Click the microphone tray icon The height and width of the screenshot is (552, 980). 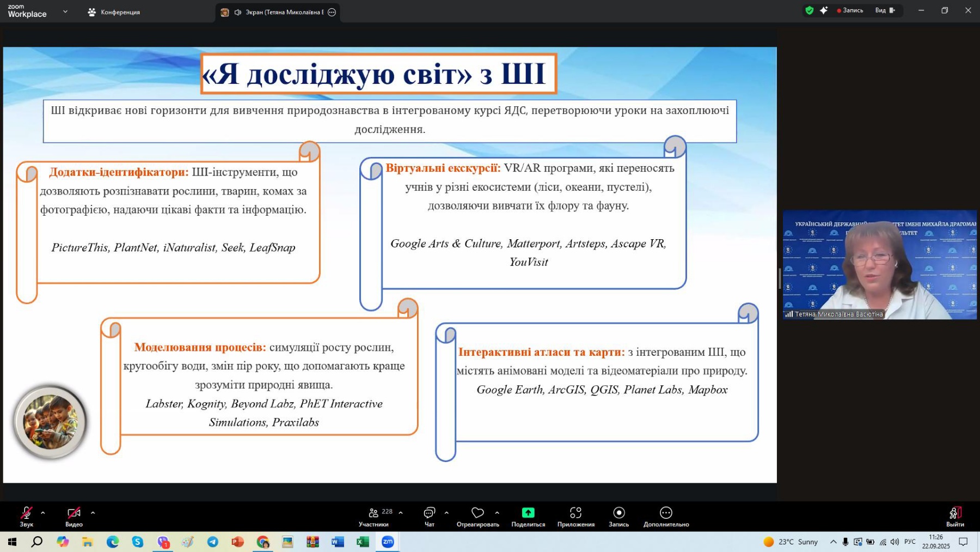click(x=846, y=542)
